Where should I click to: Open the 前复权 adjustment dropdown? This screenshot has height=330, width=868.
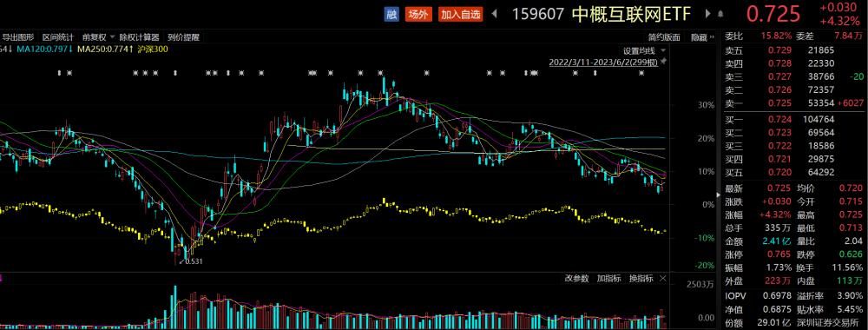coord(98,37)
